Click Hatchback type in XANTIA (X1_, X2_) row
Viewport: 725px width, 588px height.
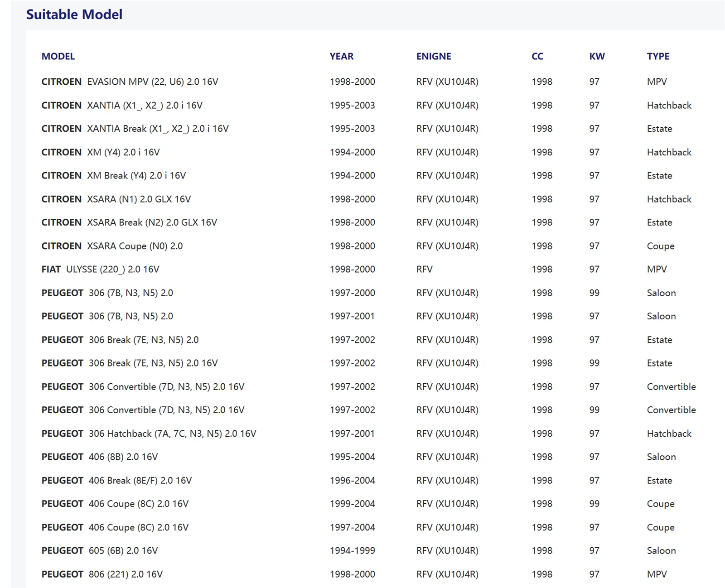coord(669,106)
